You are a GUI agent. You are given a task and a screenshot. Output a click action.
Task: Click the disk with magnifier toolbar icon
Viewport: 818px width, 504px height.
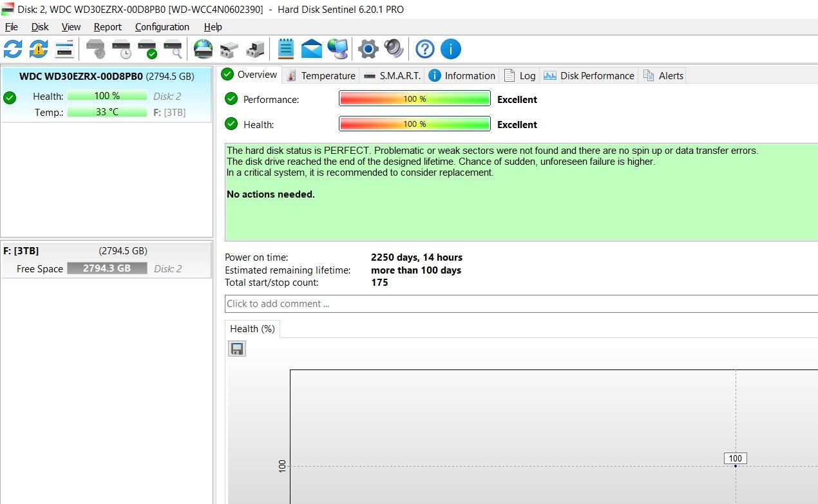point(173,49)
